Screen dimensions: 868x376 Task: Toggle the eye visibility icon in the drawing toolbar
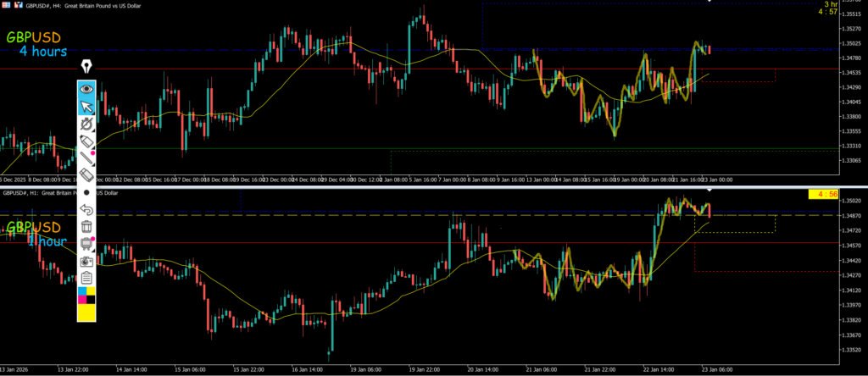point(86,88)
